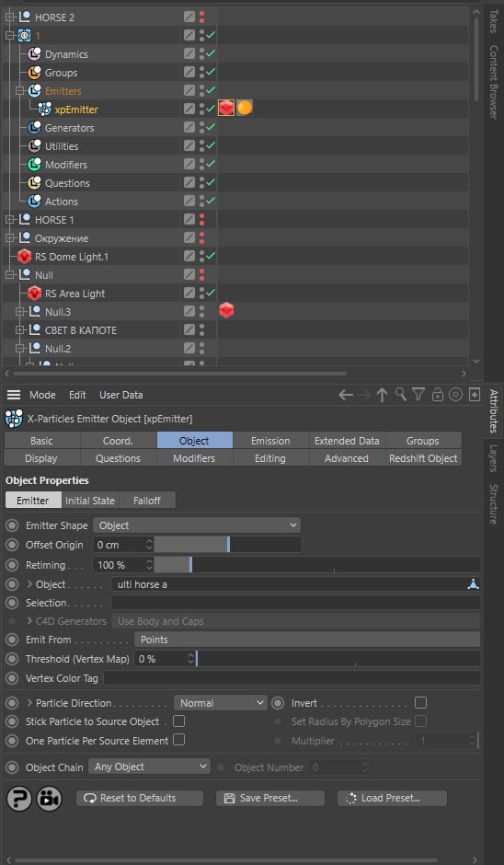The width and height of the screenshot is (504, 865).
Task: Go up one level with the up arrow
Action: tap(382, 395)
